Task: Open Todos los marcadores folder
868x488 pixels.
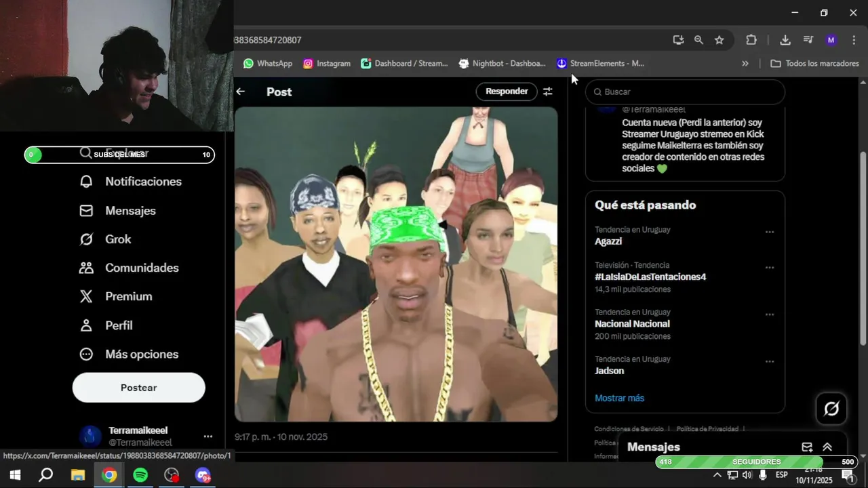Action: coord(815,63)
